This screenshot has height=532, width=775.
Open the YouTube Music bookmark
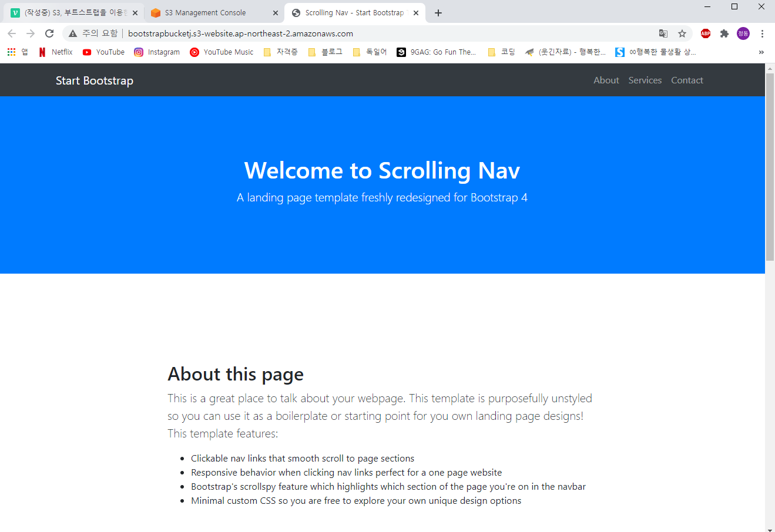[x=222, y=52]
